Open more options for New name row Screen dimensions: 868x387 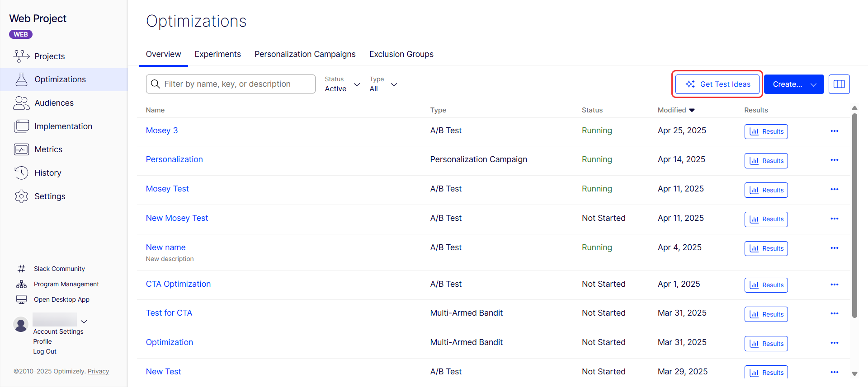835,248
